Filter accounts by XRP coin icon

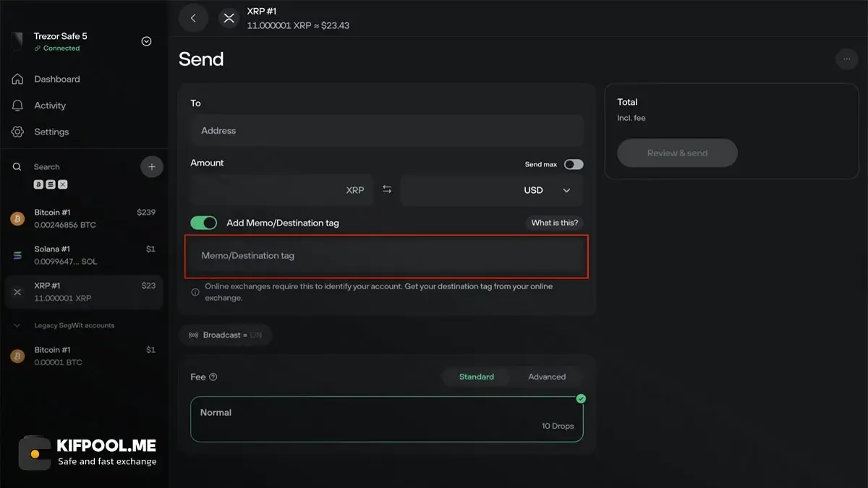(x=62, y=184)
